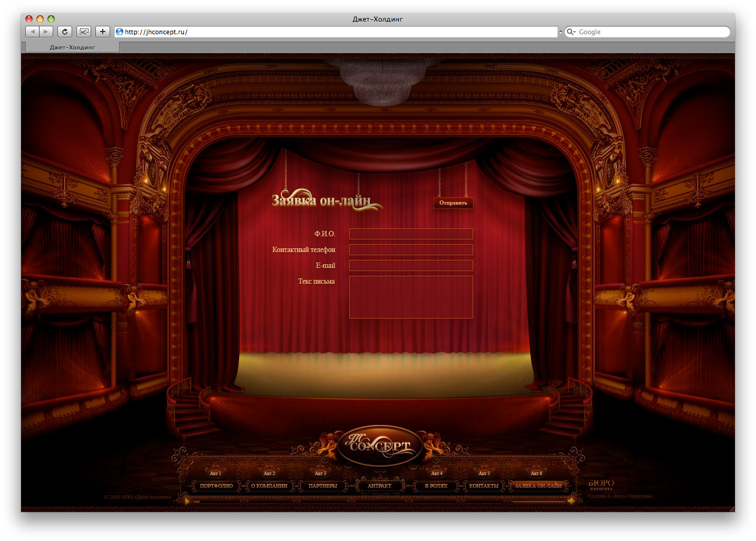This screenshot has height=541, width=756.
Task: Click the Контактный телефон label
Action: click(303, 249)
